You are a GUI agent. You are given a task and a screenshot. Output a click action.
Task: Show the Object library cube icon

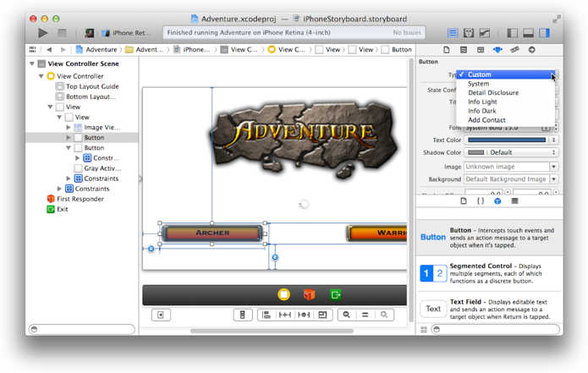[x=497, y=201]
